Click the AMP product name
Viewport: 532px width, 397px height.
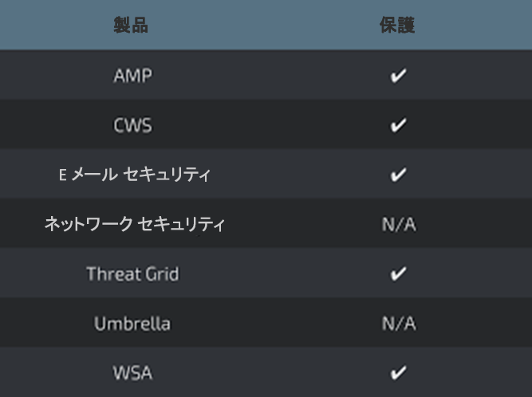132,76
